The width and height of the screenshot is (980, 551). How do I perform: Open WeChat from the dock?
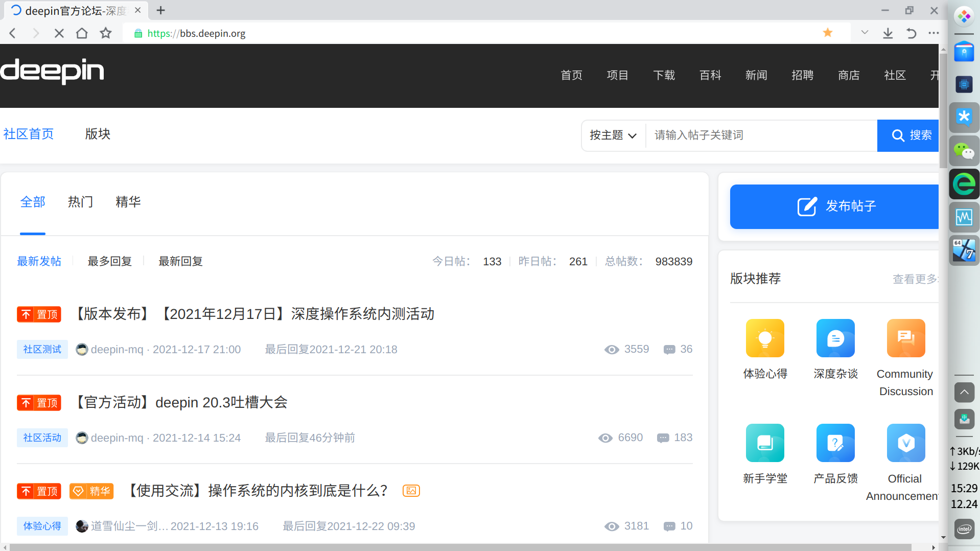coord(964,151)
